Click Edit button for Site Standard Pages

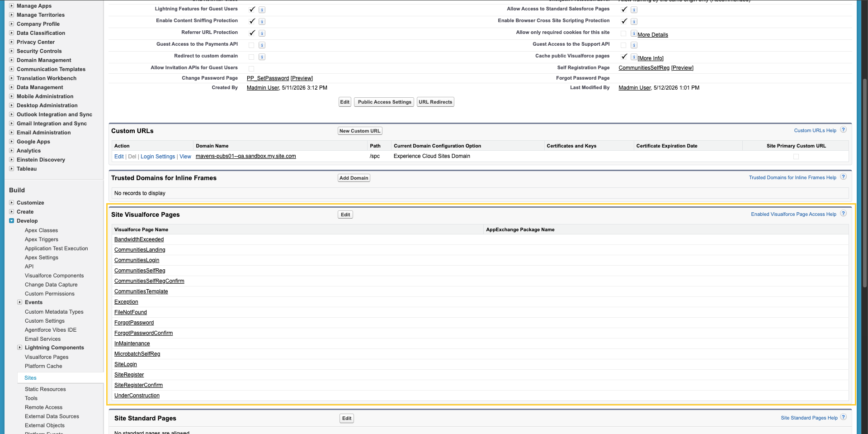pos(347,418)
